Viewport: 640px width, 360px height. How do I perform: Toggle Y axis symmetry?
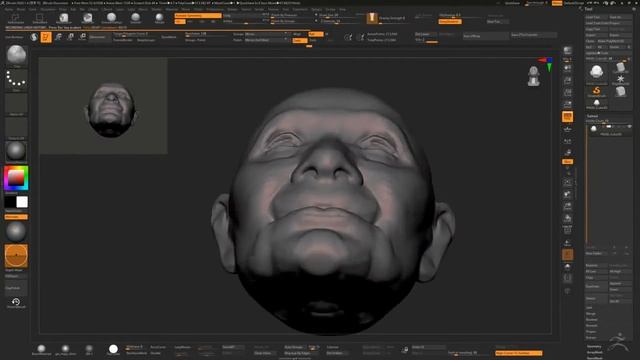[x=191, y=21]
